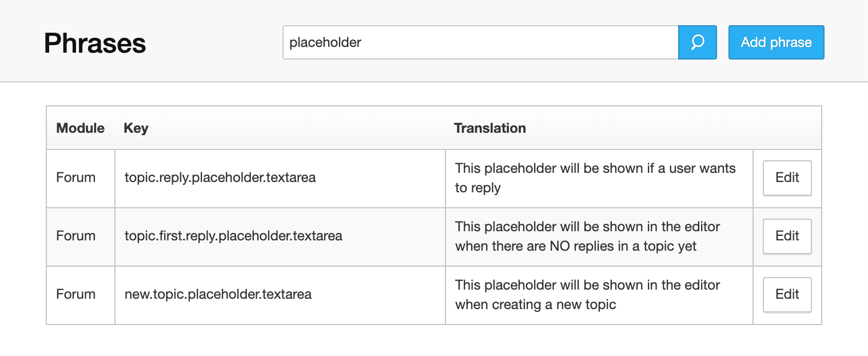
Task: Click the Phrases page heading
Action: [x=95, y=43]
